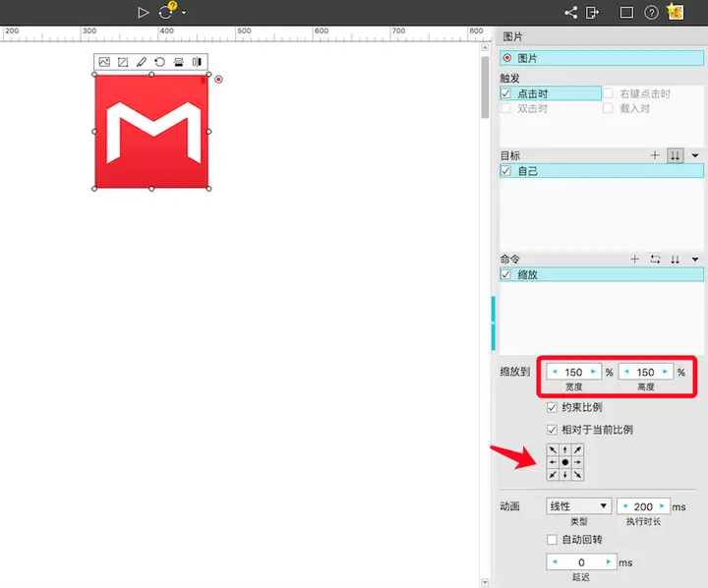Click the 高度 value field showing 150
The height and width of the screenshot is (588, 708).
(646, 372)
